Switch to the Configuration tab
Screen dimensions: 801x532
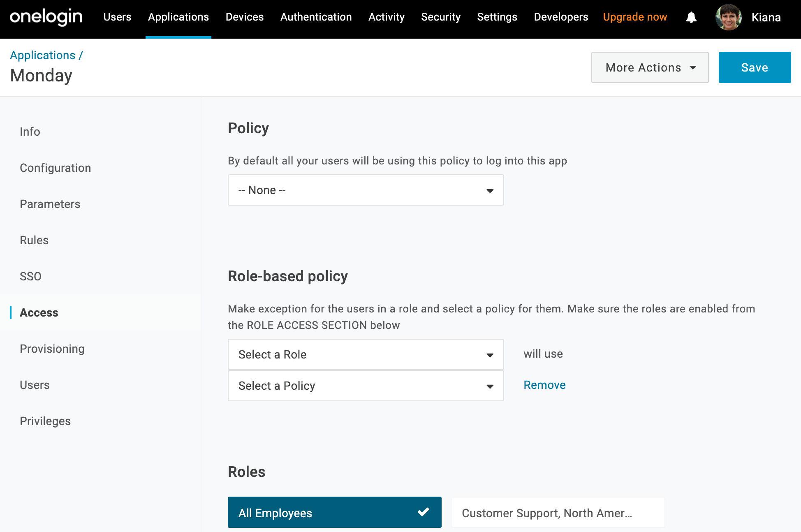coord(56,168)
